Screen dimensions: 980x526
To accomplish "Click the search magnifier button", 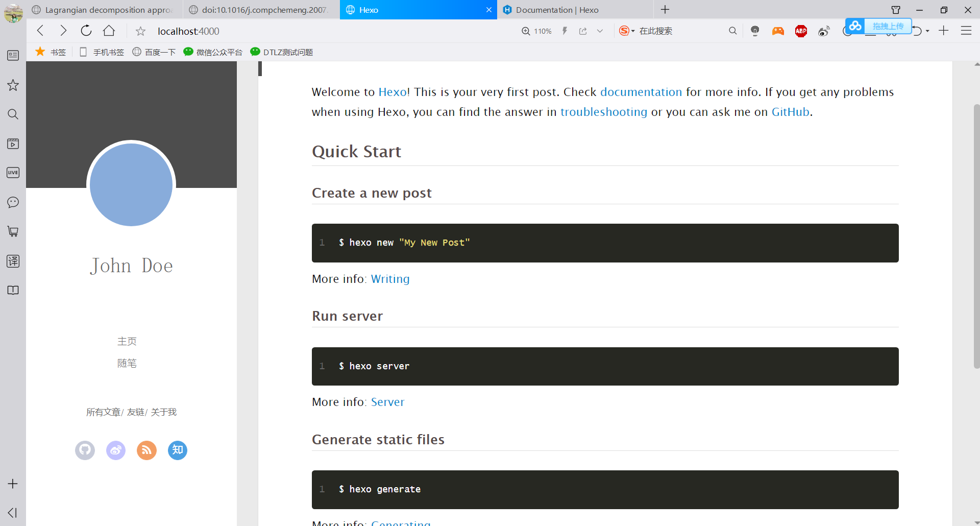I will point(733,31).
